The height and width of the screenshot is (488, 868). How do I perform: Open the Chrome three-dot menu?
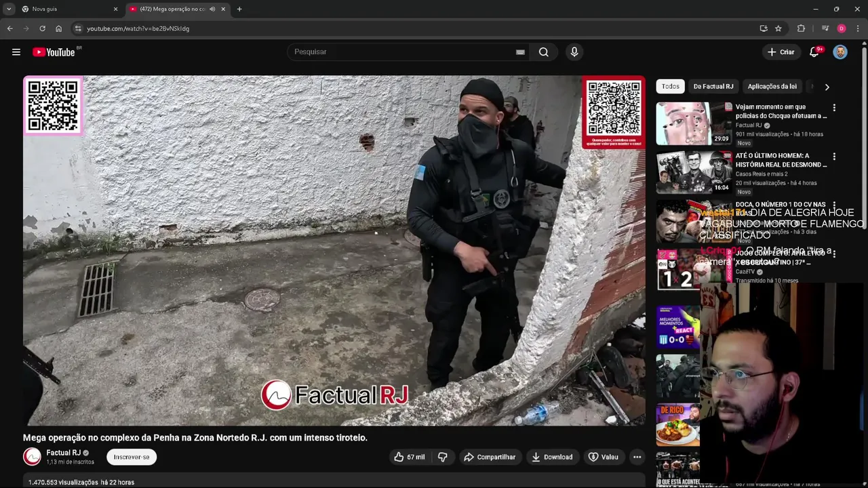point(858,28)
